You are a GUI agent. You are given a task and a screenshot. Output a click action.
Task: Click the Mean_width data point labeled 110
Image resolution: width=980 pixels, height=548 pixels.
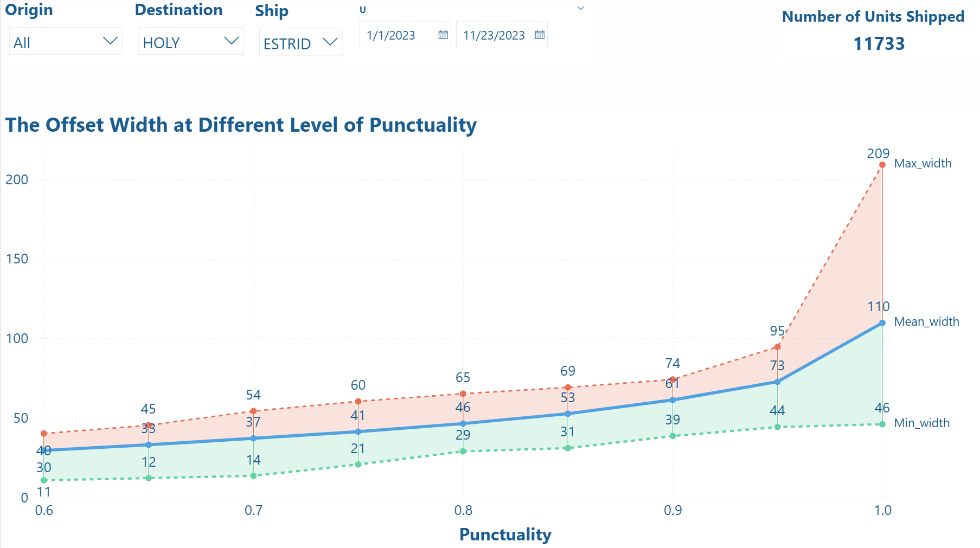click(x=882, y=323)
